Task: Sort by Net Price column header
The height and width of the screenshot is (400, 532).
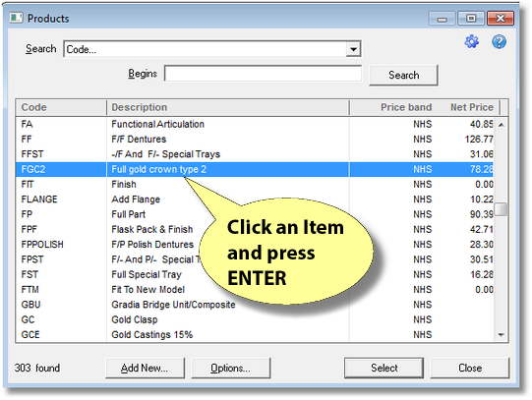Action: [472, 107]
